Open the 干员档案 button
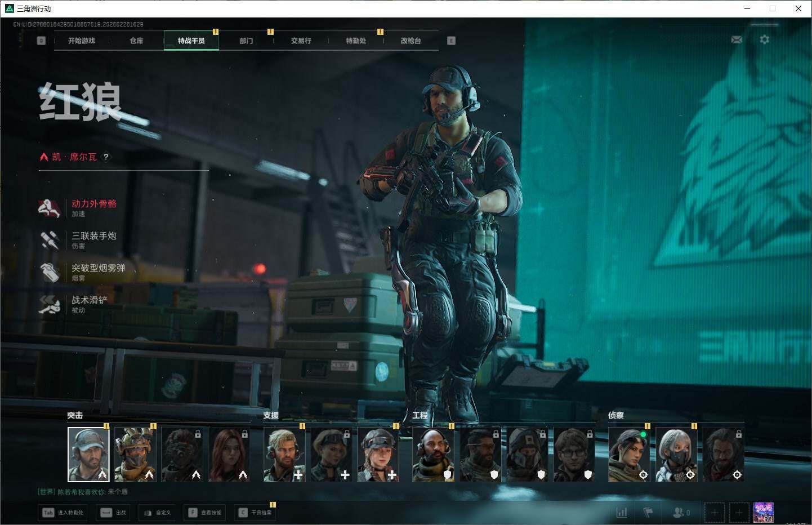 tap(256, 513)
